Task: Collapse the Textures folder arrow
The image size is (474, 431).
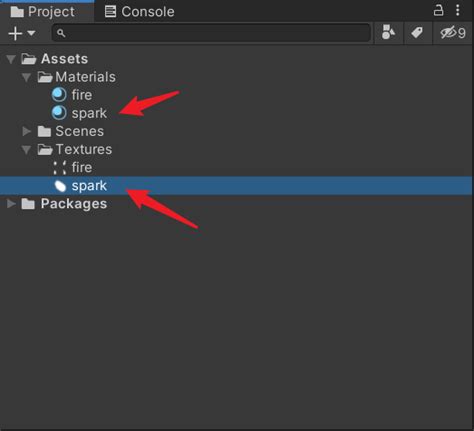Action: pos(26,150)
